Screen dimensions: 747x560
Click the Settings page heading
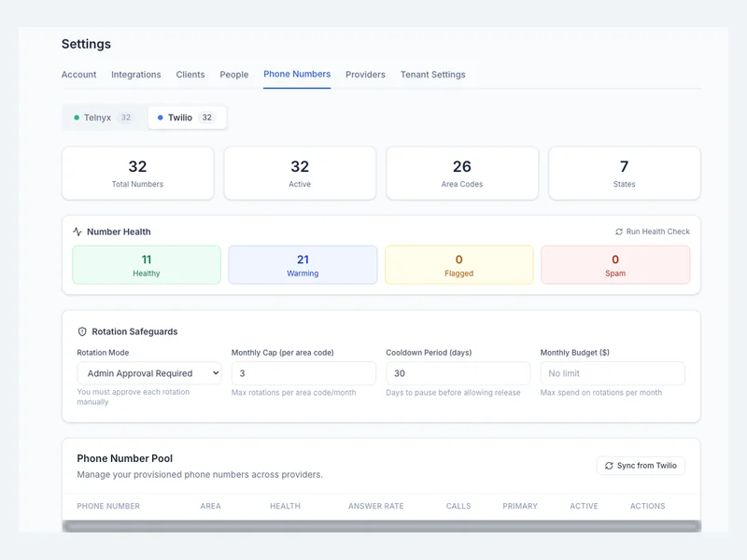[x=86, y=44]
